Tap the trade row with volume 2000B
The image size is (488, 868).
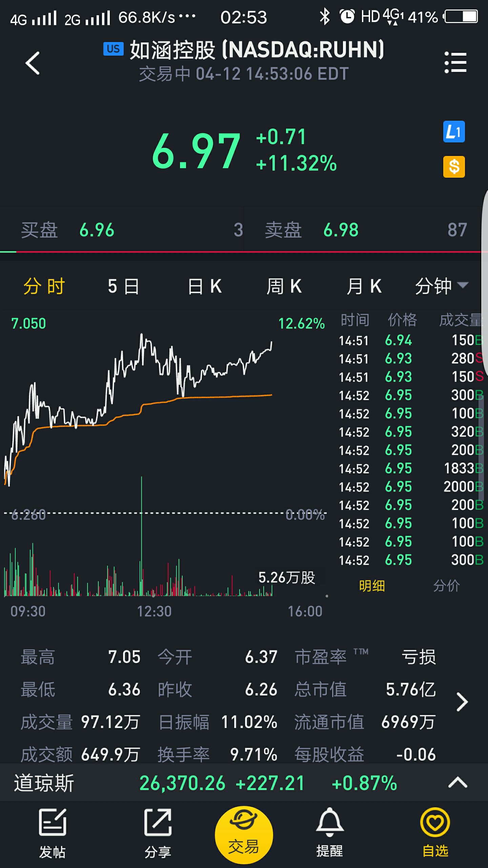point(411,487)
